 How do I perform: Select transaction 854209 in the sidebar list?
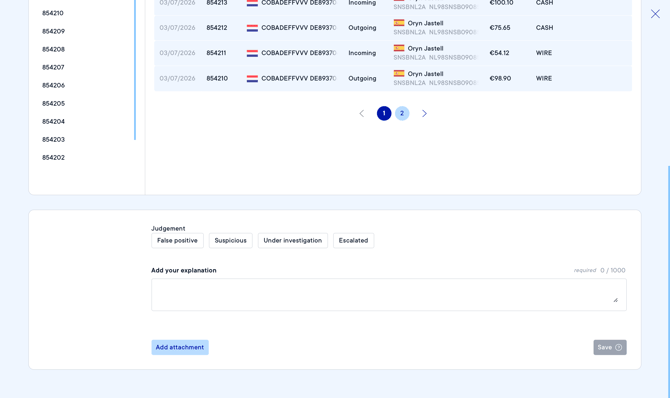pos(53,31)
